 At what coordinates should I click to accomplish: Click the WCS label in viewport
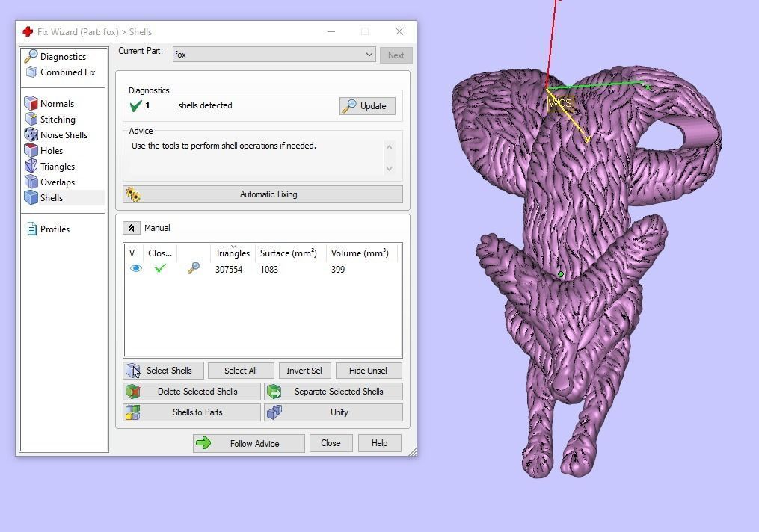tap(561, 104)
